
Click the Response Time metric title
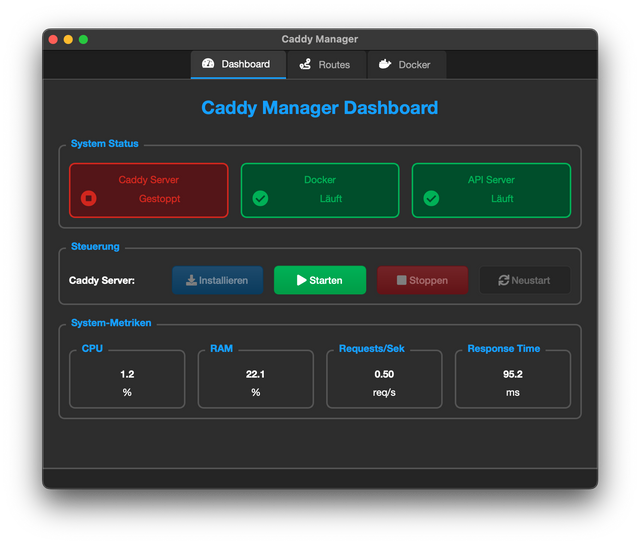(x=504, y=349)
